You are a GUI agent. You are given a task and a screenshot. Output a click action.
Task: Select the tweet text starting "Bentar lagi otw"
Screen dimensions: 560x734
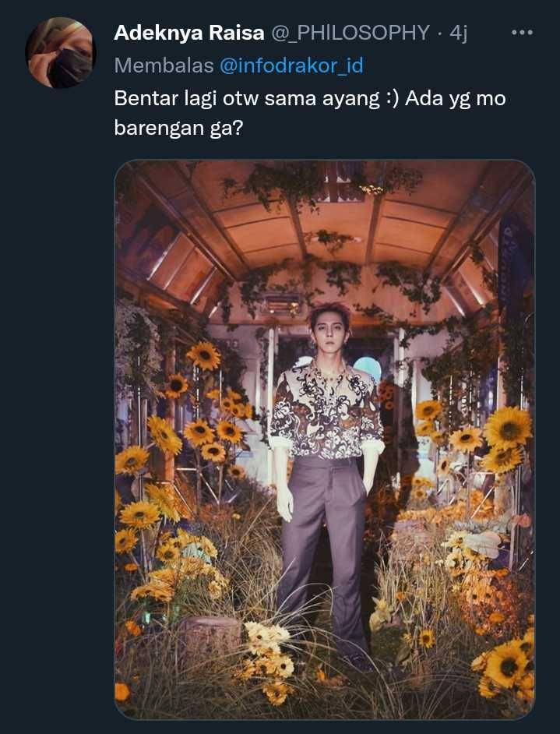(x=310, y=113)
